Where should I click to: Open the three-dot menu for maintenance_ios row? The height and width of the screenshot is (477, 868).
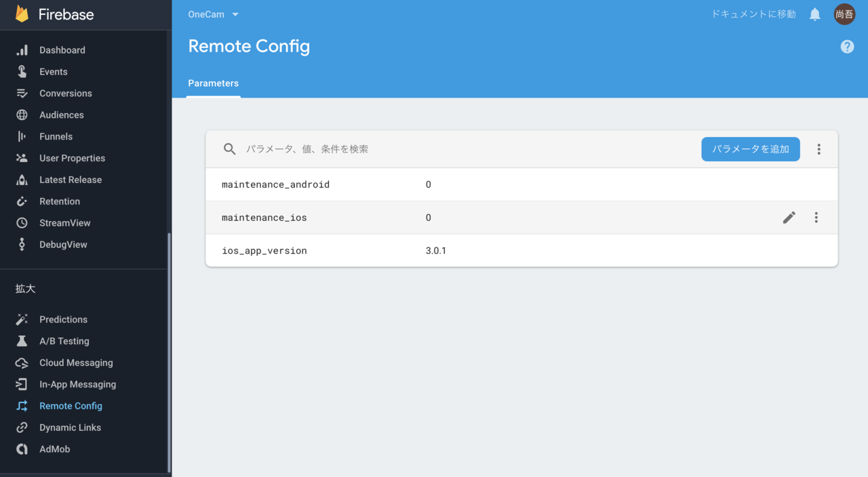click(816, 217)
